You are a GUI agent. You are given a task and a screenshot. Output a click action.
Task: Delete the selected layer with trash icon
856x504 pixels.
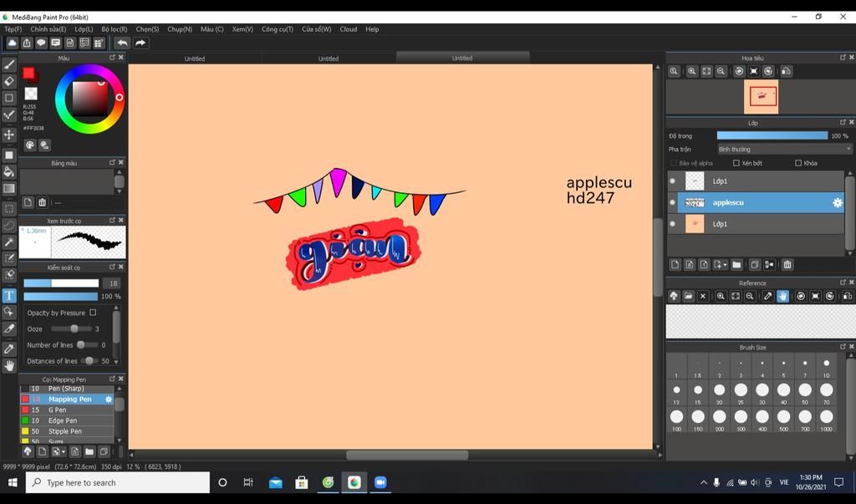coord(787,265)
